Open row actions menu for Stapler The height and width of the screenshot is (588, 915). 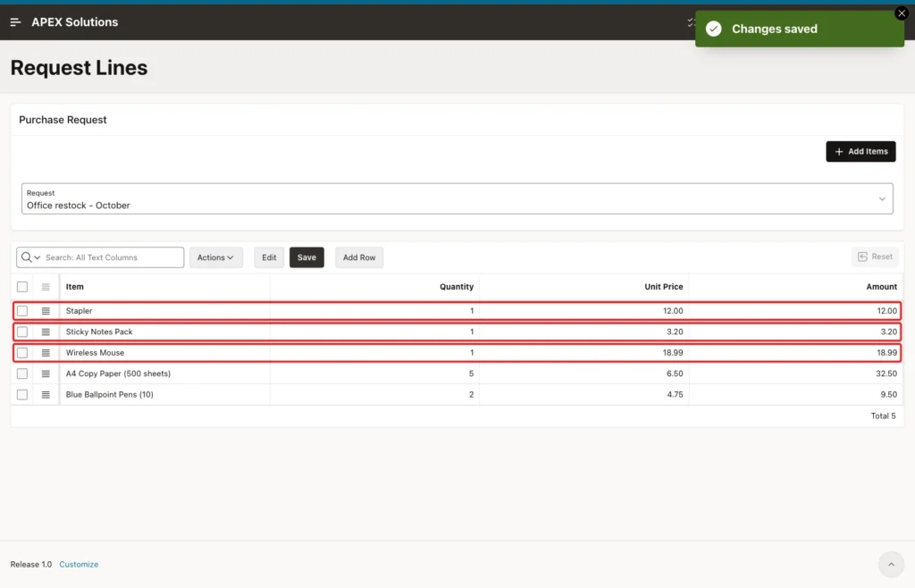tap(46, 311)
